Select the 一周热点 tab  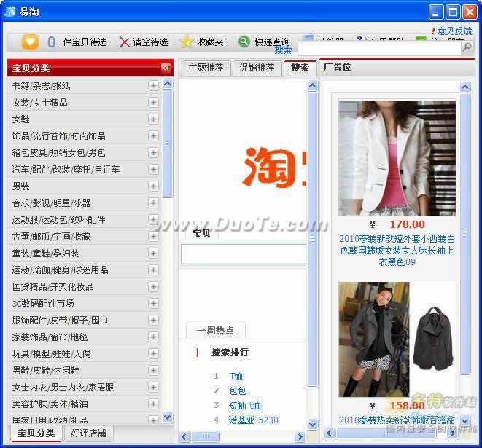coord(215,330)
